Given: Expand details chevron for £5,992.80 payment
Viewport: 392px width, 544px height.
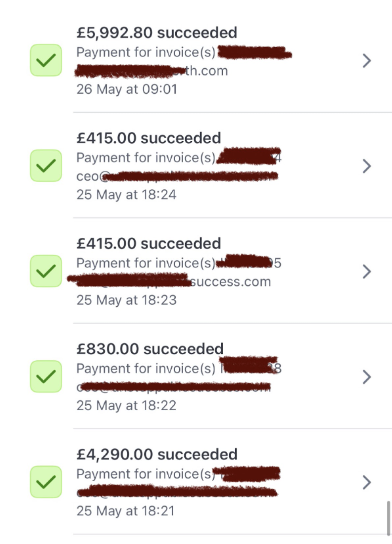Looking at the screenshot, I should 367,61.
